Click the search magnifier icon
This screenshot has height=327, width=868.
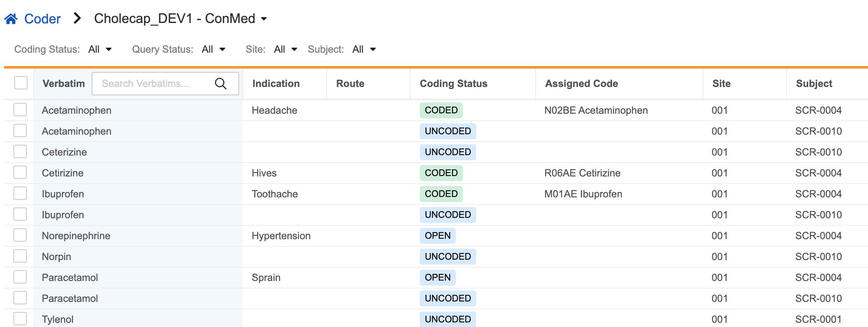[x=220, y=84]
